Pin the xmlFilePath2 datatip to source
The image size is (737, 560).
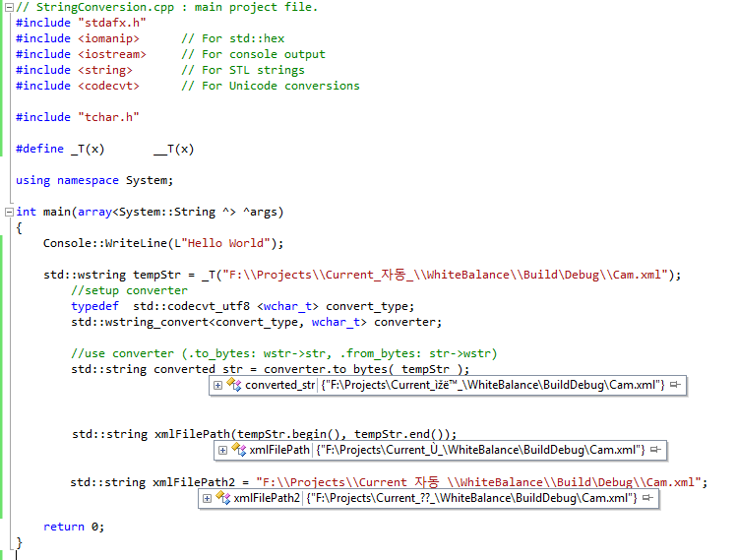pyautogui.click(x=647, y=497)
